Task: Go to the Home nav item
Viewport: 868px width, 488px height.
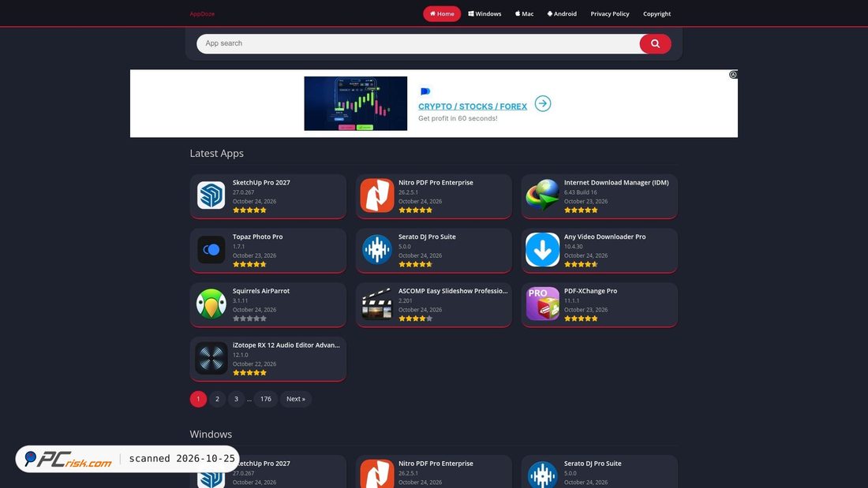Action: (442, 14)
